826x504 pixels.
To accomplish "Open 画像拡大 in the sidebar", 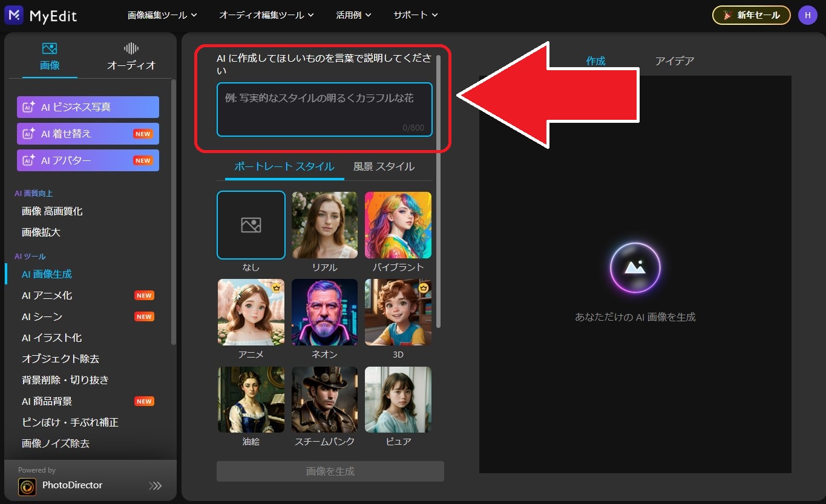I will (41, 232).
